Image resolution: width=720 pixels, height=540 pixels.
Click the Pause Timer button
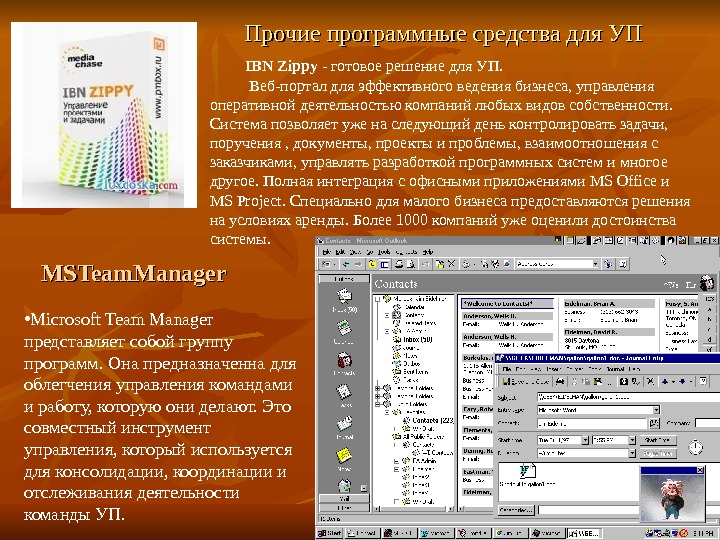point(658,453)
